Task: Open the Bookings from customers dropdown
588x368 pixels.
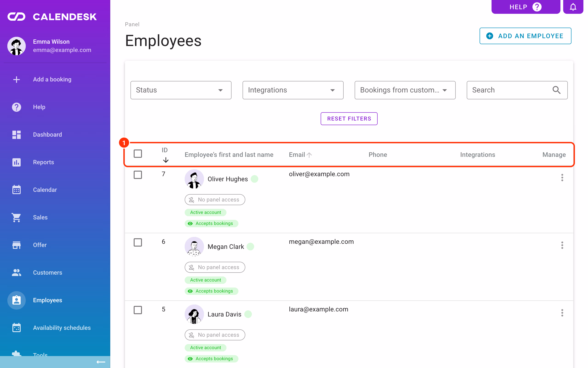Action: [405, 90]
